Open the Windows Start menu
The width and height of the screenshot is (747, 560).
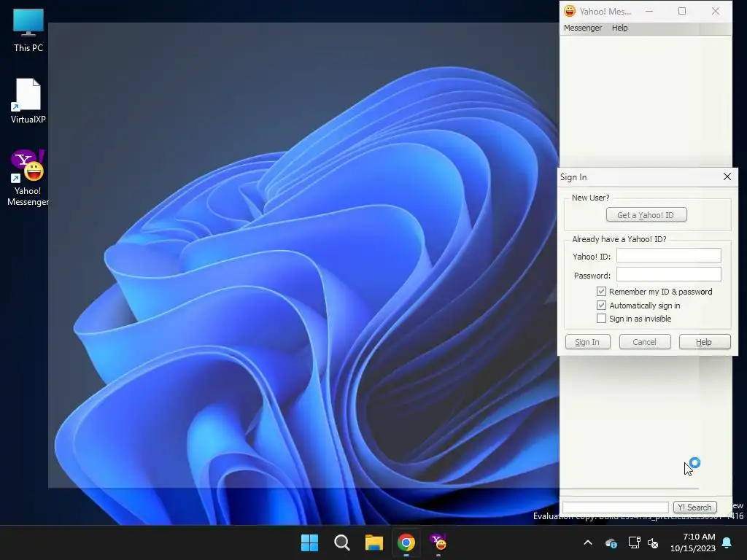tap(309, 542)
